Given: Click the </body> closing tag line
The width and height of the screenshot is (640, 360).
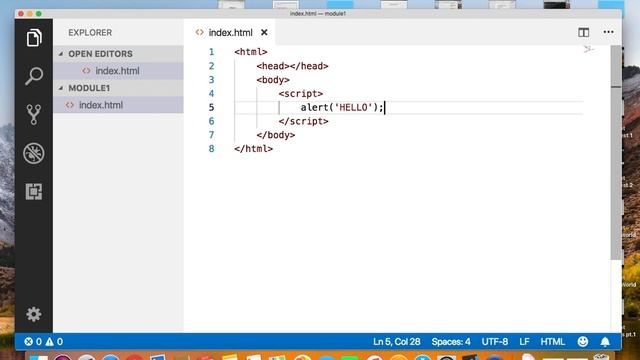Looking at the screenshot, I should tap(276, 135).
